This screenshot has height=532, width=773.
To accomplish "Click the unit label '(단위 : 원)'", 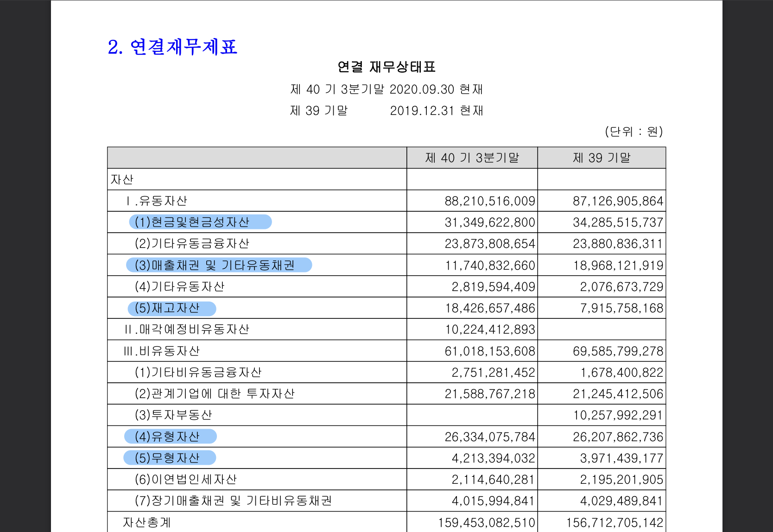I will coord(634,132).
